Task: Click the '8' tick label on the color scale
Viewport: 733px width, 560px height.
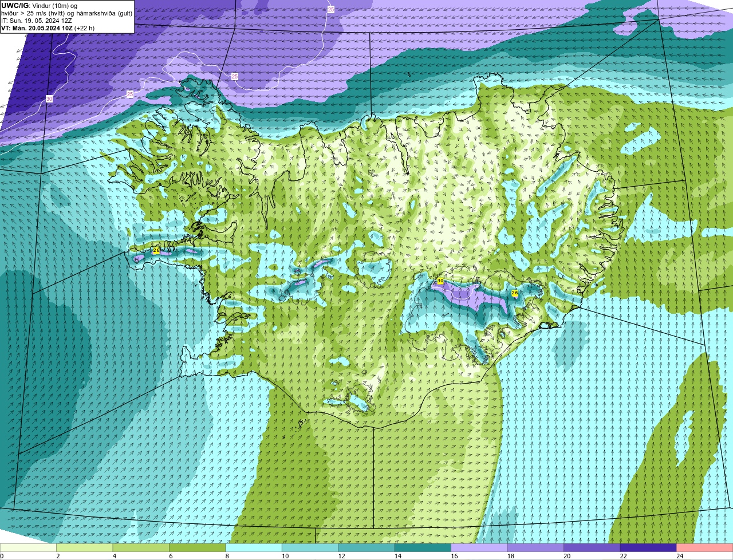Action: [x=227, y=556]
